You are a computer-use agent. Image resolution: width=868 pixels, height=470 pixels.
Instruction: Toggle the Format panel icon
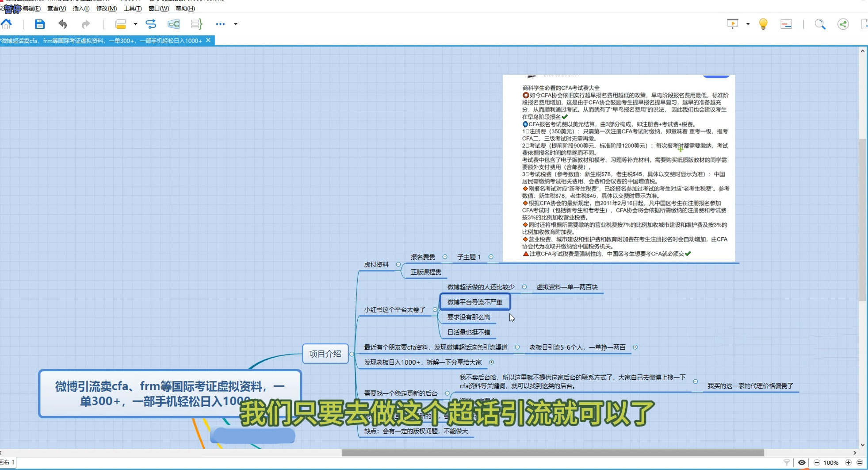pyautogui.click(x=786, y=24)
